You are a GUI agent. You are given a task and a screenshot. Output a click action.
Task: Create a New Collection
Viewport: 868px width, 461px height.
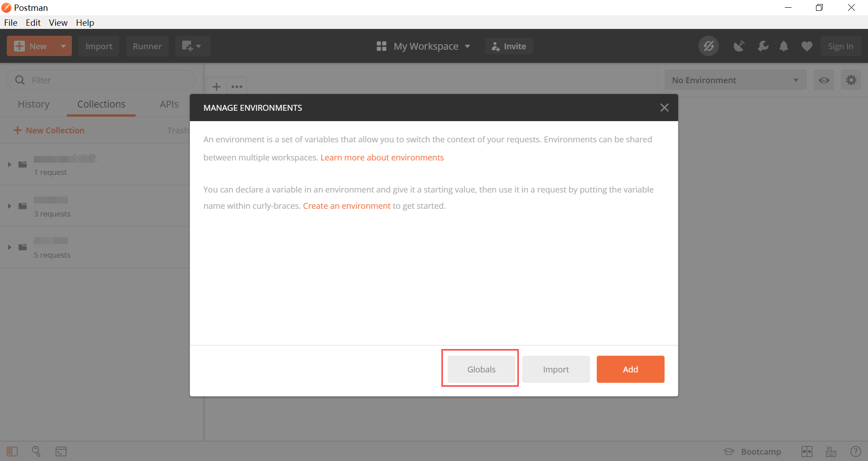(x=49, y=130)
